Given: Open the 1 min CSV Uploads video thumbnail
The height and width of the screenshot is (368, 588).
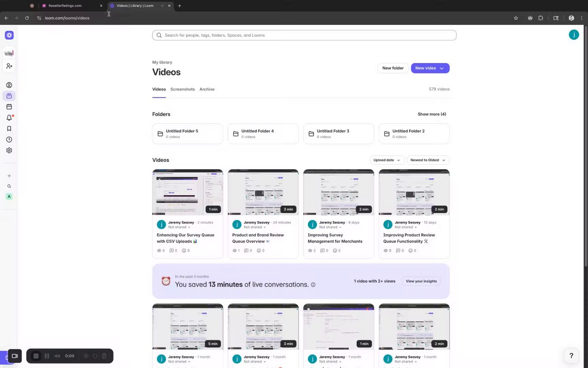Looking at the screenshot, I should [187, 192].
